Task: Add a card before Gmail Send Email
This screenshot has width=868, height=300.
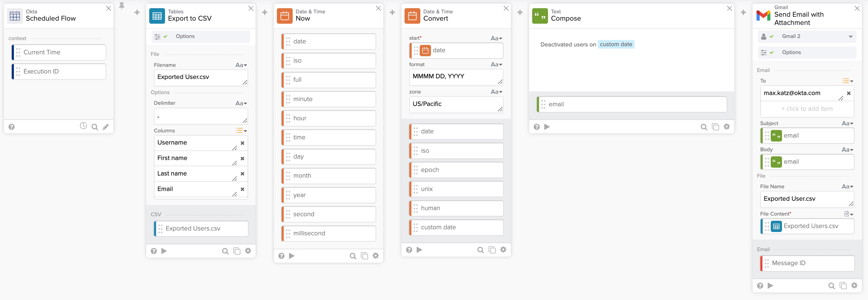Action: 743,12
